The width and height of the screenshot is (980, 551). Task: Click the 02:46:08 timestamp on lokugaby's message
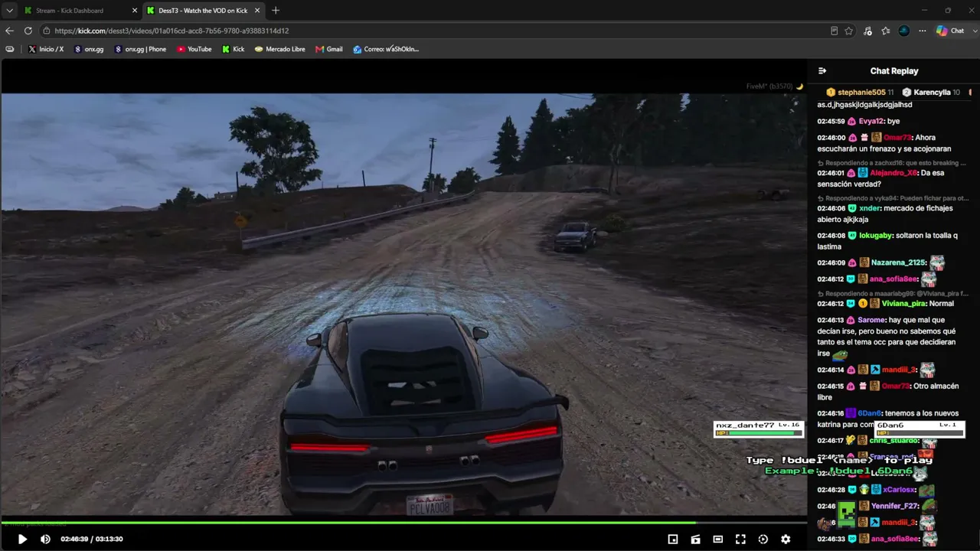[831, 236]
